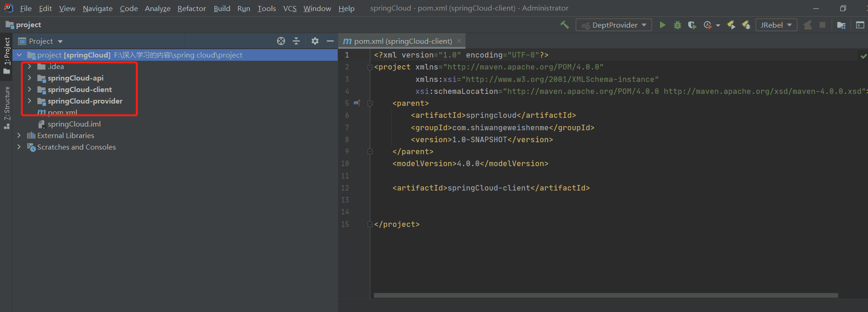The height and width of the screenshot is (312, 868).
Task: Open the VCS menu
Action: 290,8
